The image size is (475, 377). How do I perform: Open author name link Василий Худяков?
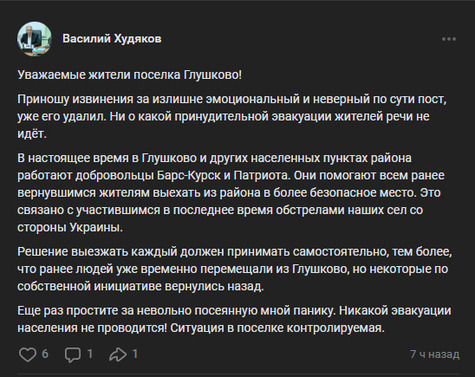point(112,39)
